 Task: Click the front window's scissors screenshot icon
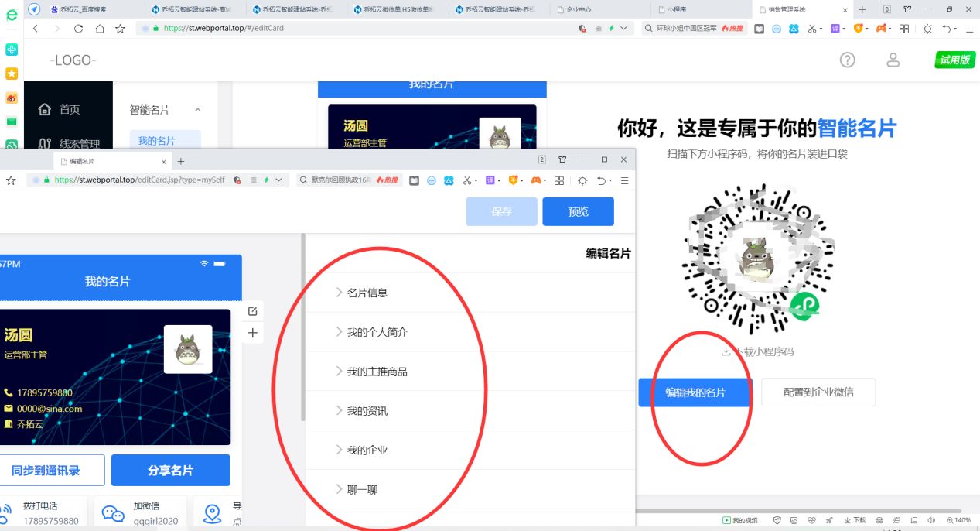469,180
